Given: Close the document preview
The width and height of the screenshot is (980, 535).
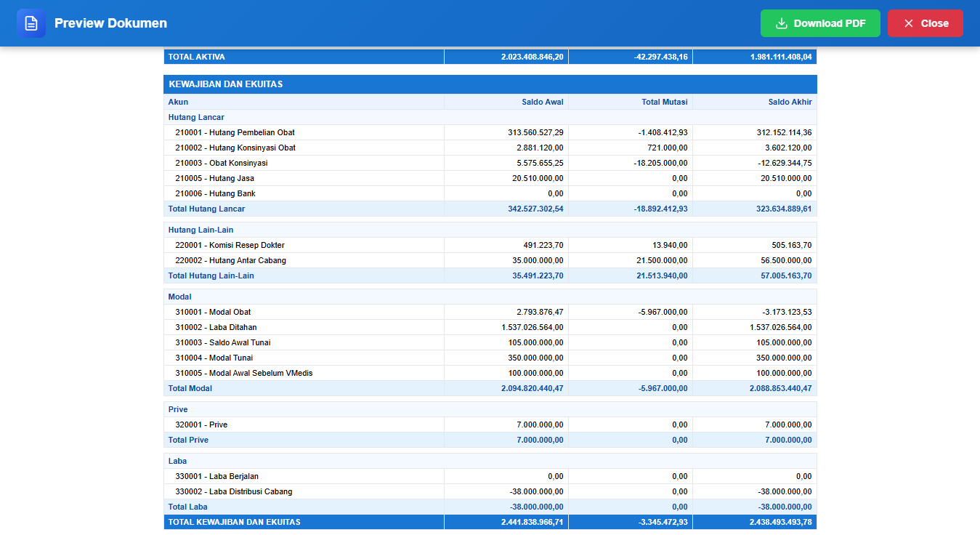Looking at the screenshot, I should 926,23.
